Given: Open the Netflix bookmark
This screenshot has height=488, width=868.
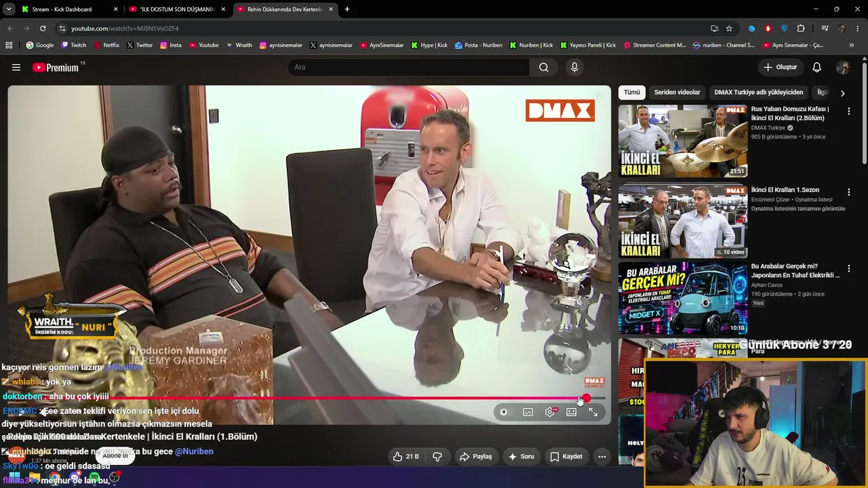Looking at the screenshot, I should click(106, 45).
